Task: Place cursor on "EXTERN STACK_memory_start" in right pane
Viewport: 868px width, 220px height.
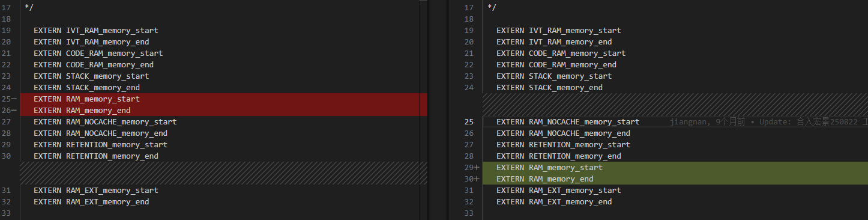Action: [554, 76]
